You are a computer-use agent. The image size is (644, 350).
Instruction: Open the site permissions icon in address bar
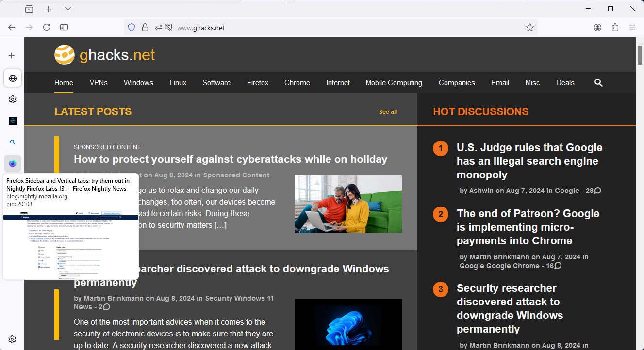tap(159, 27)
